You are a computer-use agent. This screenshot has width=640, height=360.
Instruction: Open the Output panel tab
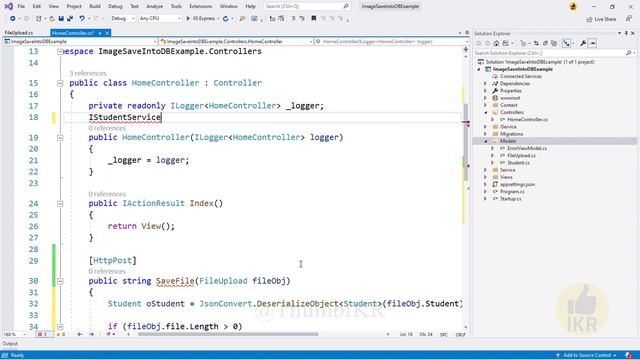pos(10,344)
